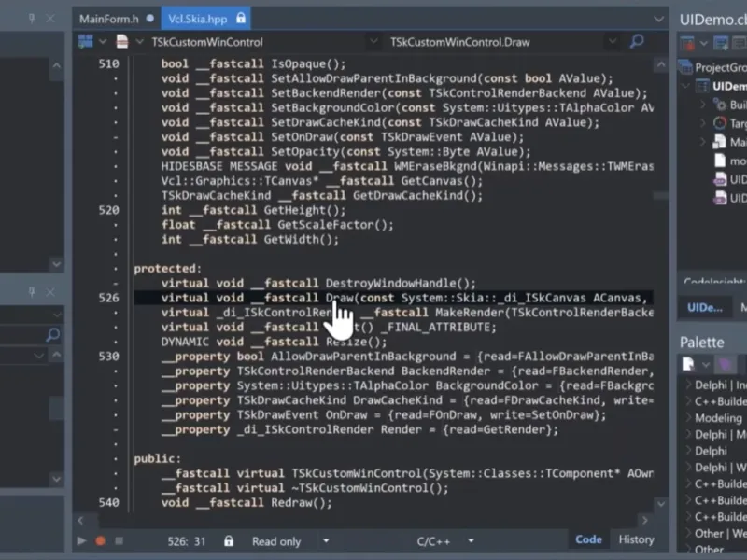Close the lower-left docked panel
The image size is (747, 560).
pyautogui.click(x=50, y=292)
